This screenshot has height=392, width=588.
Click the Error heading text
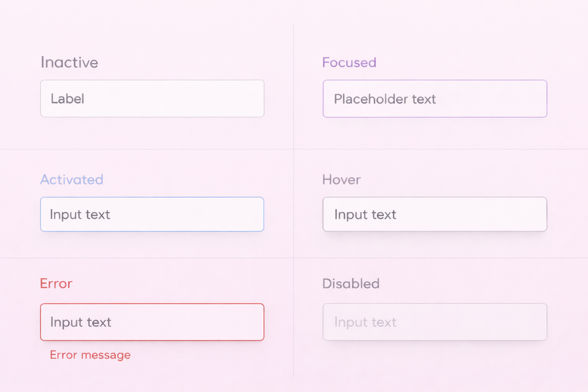pos(56,283)
